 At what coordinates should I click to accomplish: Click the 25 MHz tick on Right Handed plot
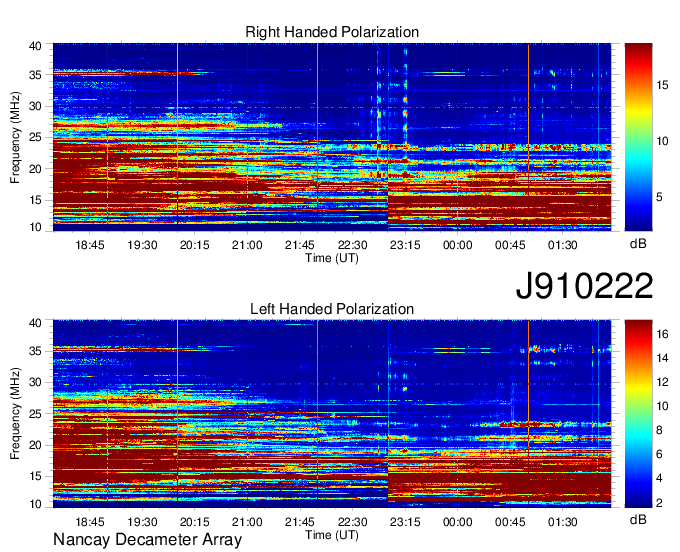(x=35, y=137)
